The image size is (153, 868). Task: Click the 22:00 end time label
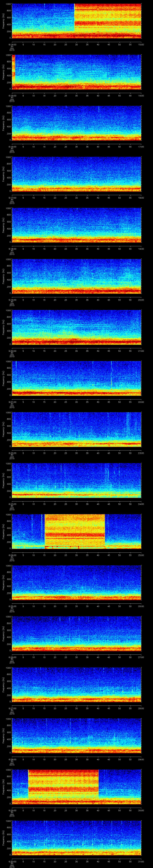[141, 402]
